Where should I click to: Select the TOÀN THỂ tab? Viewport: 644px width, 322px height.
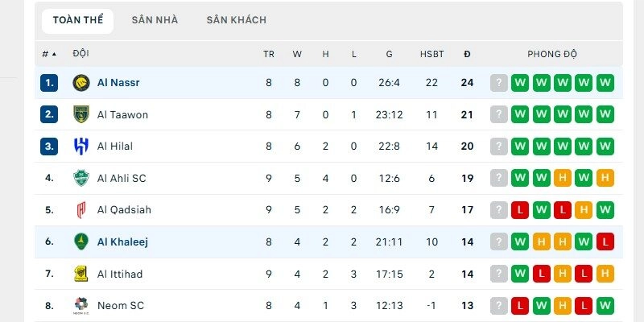coord(78,20)
